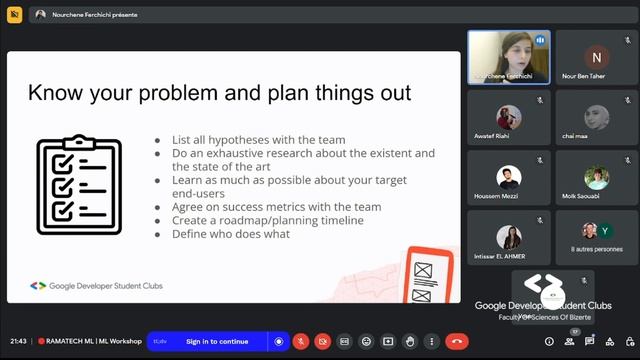Open the activities icon
Image resolution: width=640 pixels, height=360 pixels.
coord(610,342)
